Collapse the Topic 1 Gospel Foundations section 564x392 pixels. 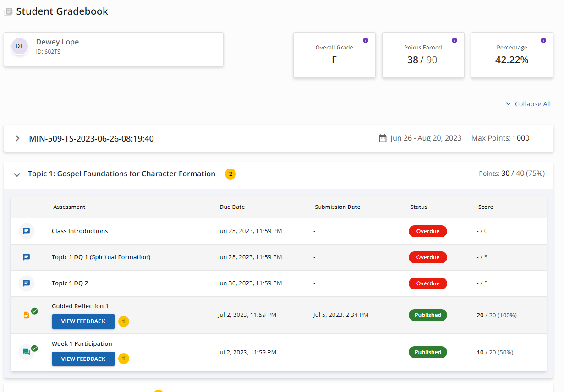(x=17, y=174)
